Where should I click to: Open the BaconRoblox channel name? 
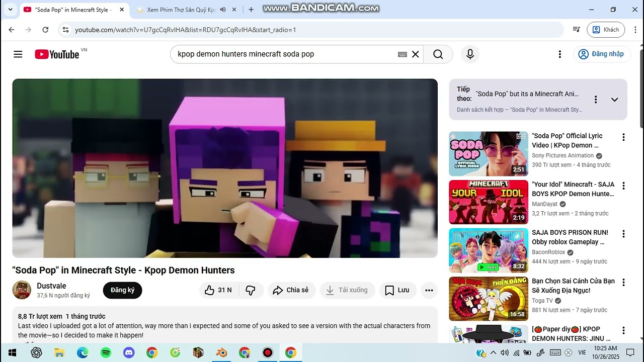[x=548, y=252]
